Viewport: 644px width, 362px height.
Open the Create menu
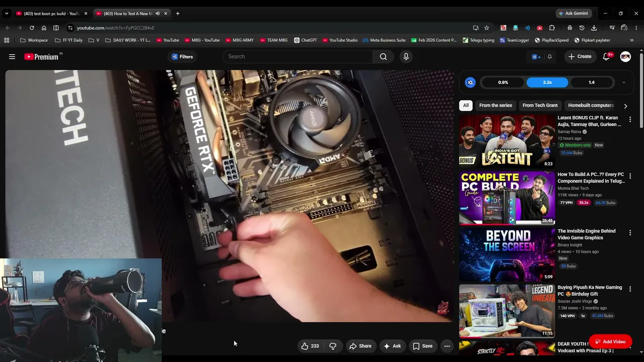coord(580,57)
